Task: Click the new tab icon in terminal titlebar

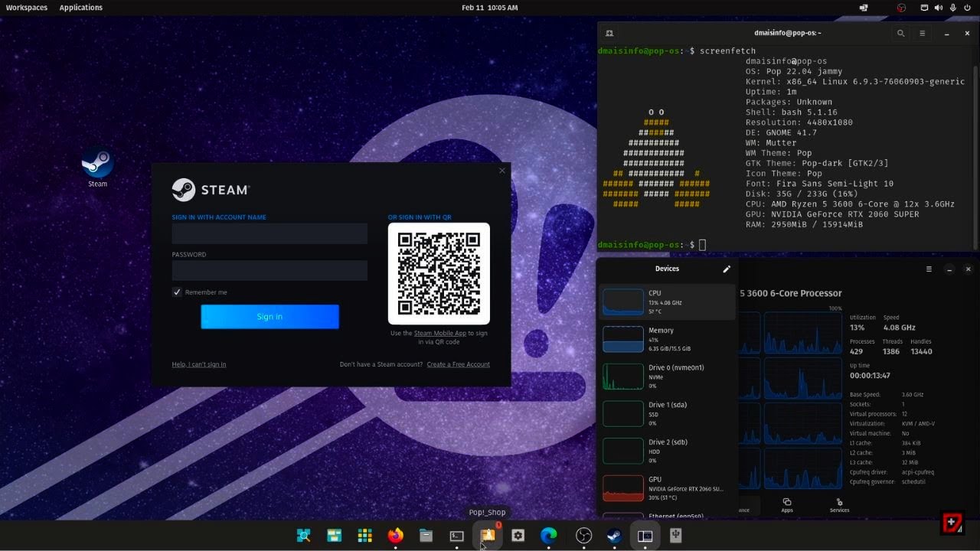Action: 609,33
